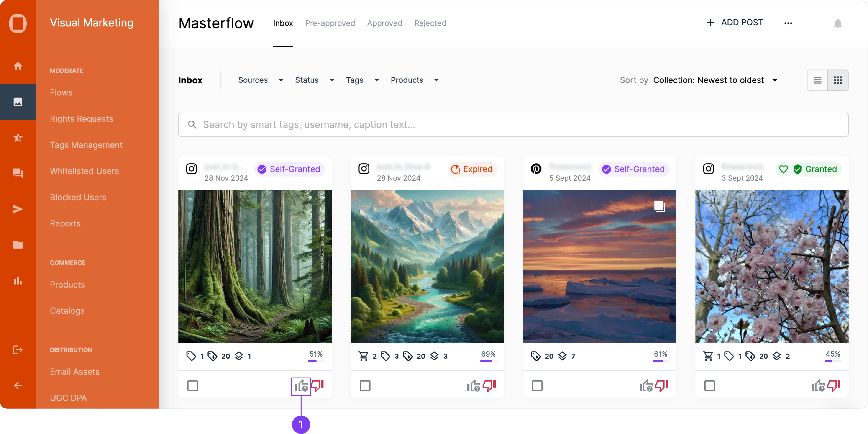Approve the forest post with thumbs up
Image resolution: width=868 pixels, height=434 pixels.
click(301, 386)
